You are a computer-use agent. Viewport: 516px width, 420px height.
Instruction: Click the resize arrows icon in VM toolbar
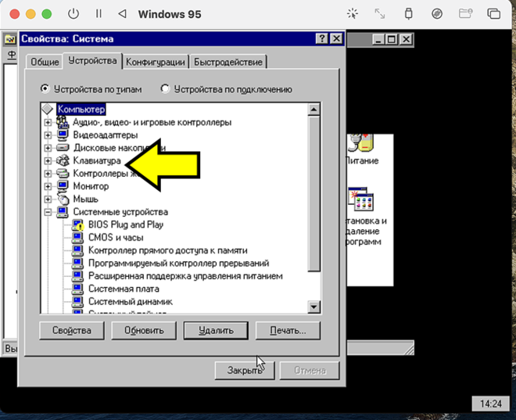(x=380, y=14)
